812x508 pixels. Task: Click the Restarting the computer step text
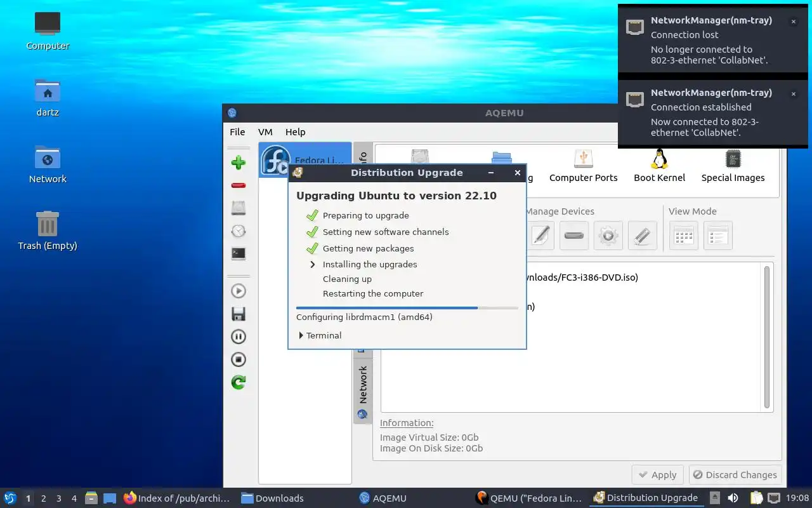[373, 293]
